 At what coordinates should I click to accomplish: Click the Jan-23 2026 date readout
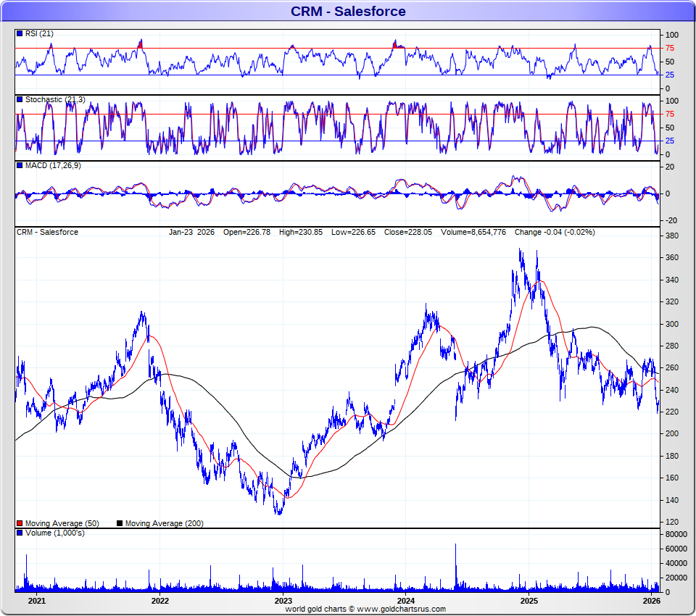pyautogui.click(x=191, y=232)
